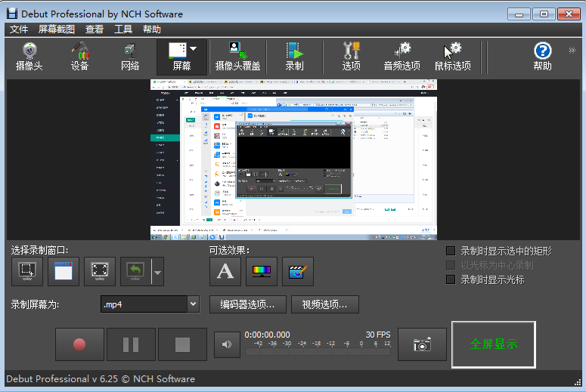Open the color adjustment effect icon
Viewport: 586px width, 392px height.
[262, 272]
